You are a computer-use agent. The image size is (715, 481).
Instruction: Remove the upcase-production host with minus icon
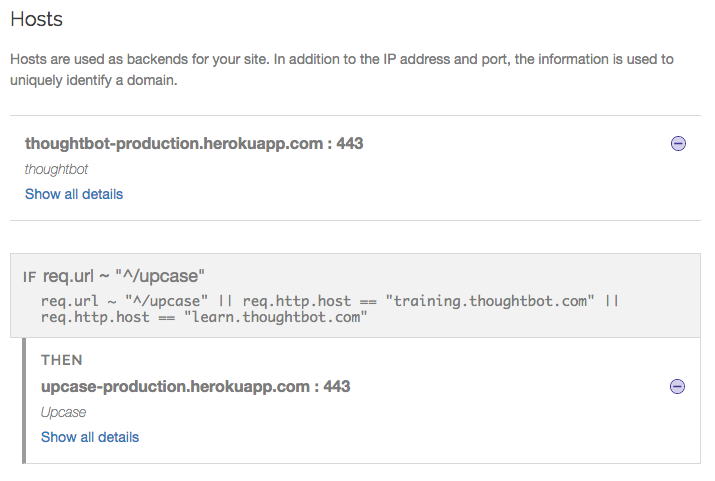(677, 387)
